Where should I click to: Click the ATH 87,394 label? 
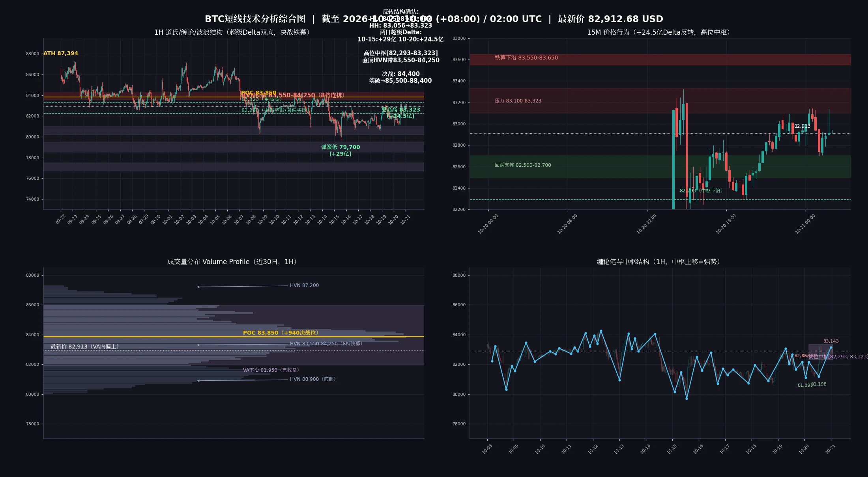[x=61, y=53]
